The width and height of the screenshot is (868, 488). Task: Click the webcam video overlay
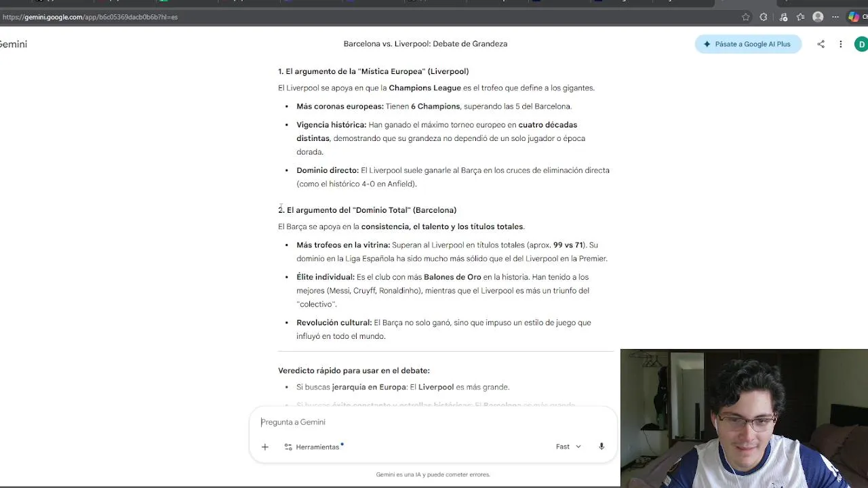[744, 418]
